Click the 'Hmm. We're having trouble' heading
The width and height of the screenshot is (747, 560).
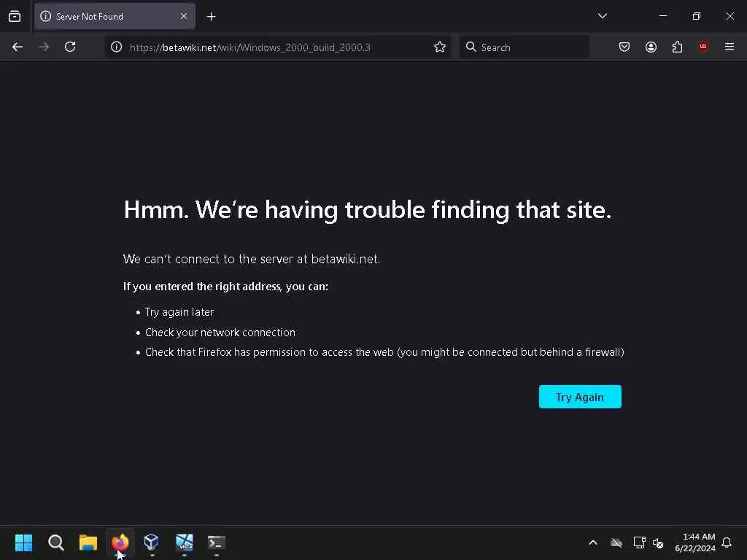tap(368, 209)
